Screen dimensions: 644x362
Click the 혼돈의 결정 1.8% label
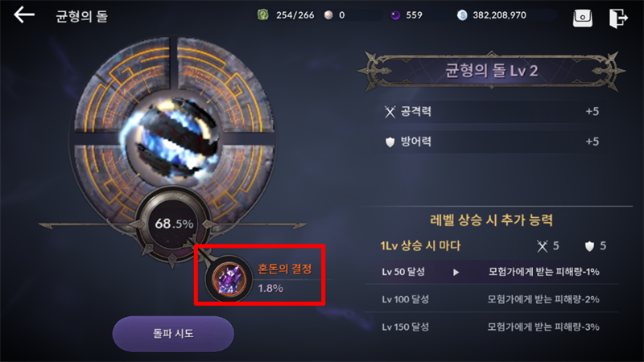(x=285, y=278)
